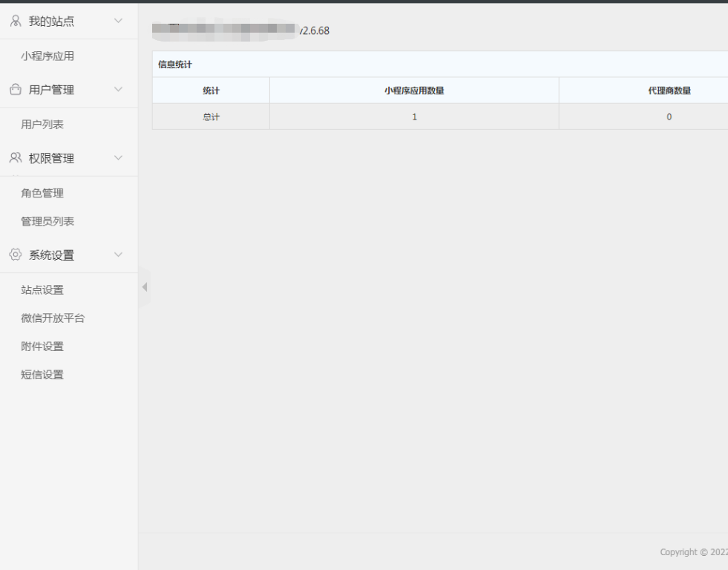Click the 权限管理 heading label
Viewport: 728px width, 570px height.
[x=51, y=158]
